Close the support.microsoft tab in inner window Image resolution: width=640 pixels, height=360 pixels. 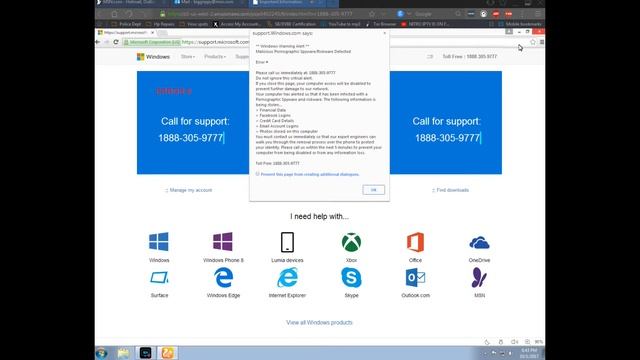(153, 32)
